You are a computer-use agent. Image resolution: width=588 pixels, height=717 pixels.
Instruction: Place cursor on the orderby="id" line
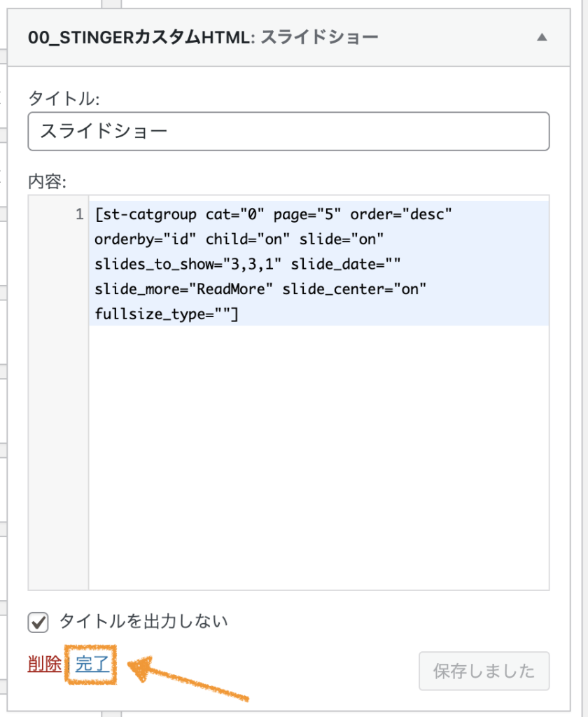coord(239,239)
